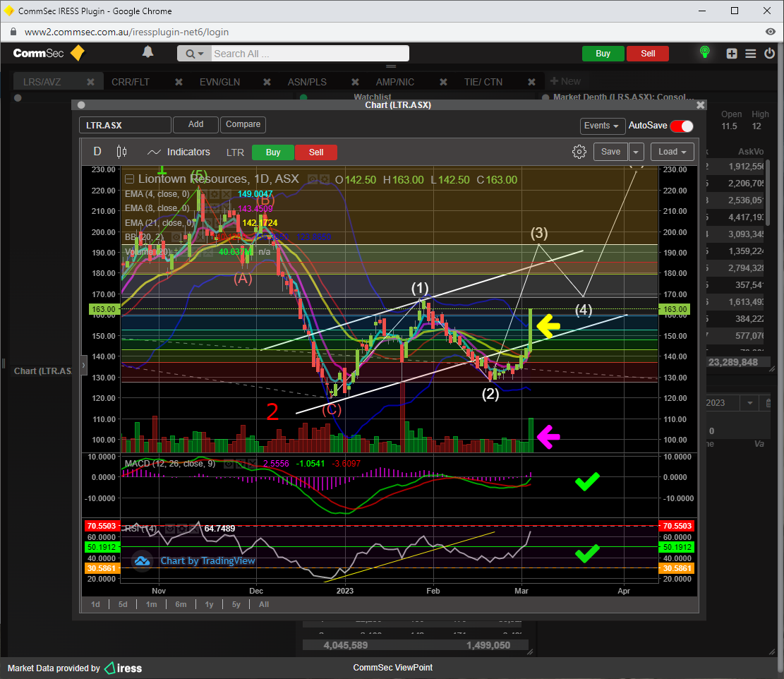Switch to the LRS/AVZ tab
Image resolution: width=784 pixels, height=679 pixels.
[x=42, y=82]
